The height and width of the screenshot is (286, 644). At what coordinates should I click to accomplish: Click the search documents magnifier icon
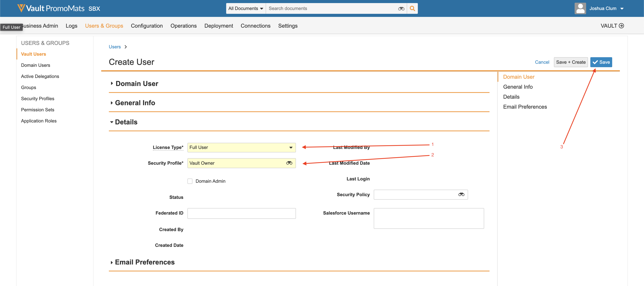click(x=412, y=8)
